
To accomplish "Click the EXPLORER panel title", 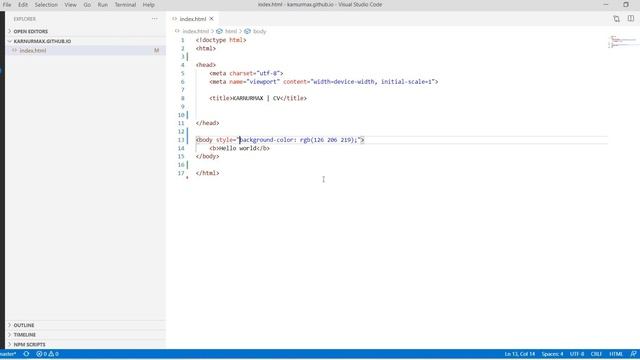I will point(24,19).
